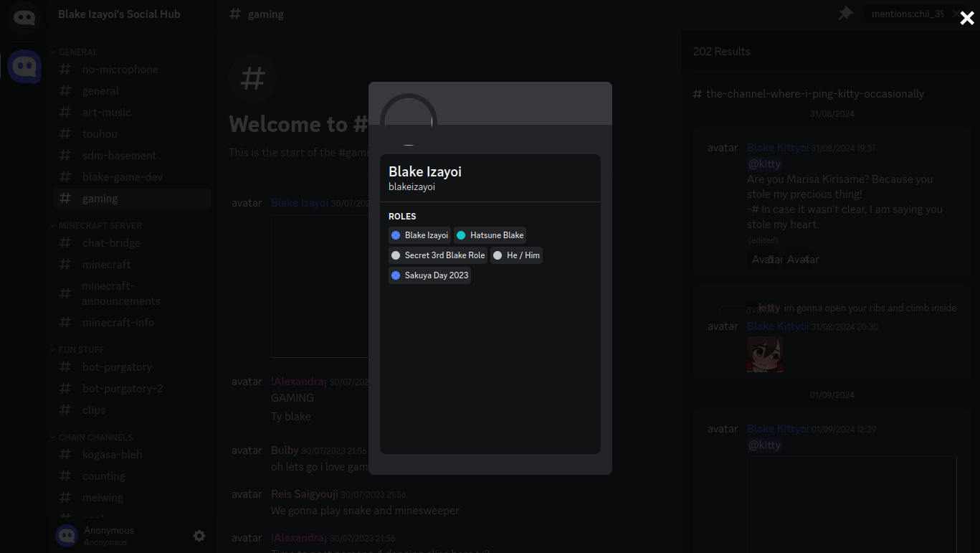The width and height of the screenshot is (980, 553).
Task: Open the pinned messages pin icon
Action: (845, 14)
